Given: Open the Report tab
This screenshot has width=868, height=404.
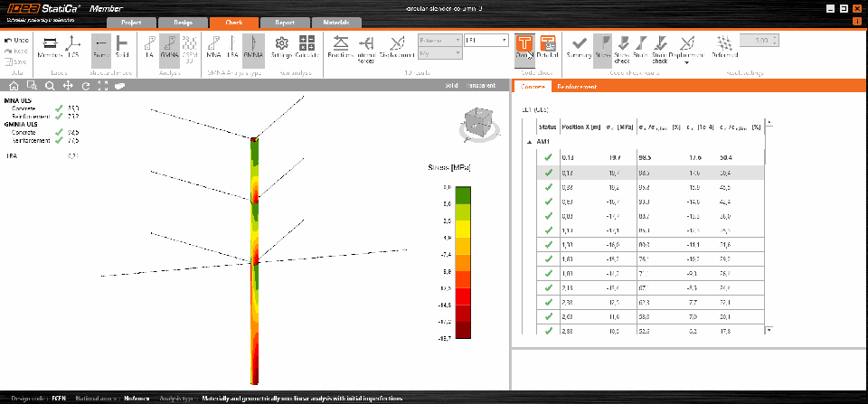Looking at the screenshot, I should pos(285,23).
